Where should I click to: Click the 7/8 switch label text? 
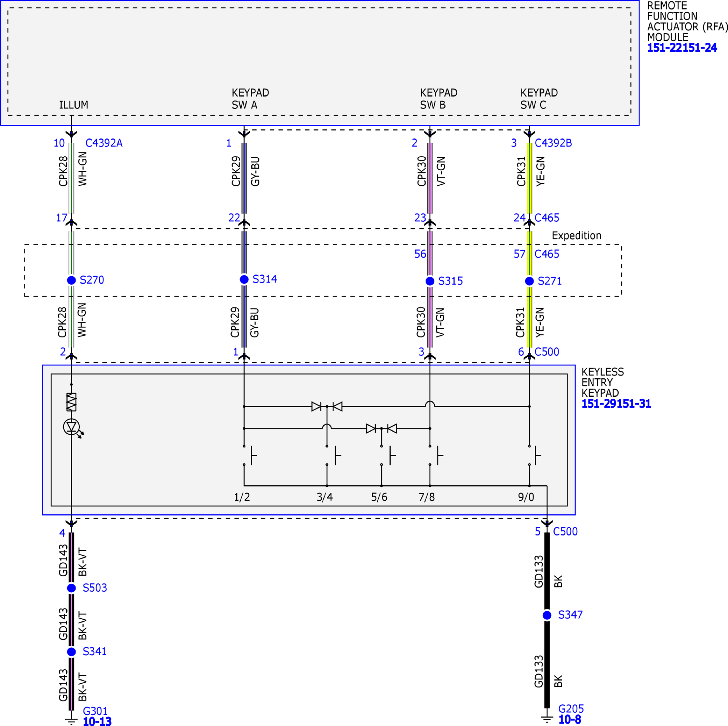tap(427, 497)
